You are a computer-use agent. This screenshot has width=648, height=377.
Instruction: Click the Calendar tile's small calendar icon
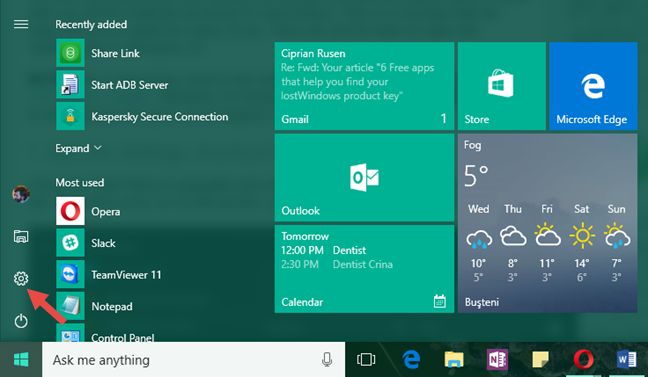pos(440,301)
